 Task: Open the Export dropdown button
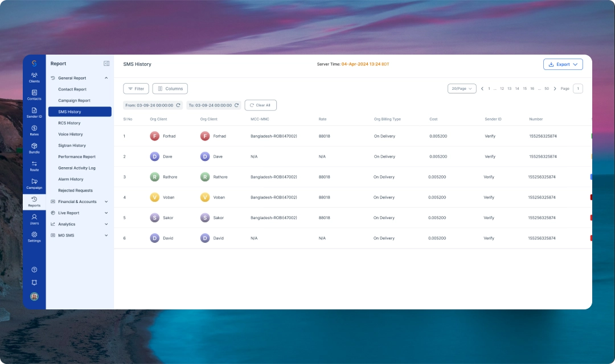[x=563, y=64]
